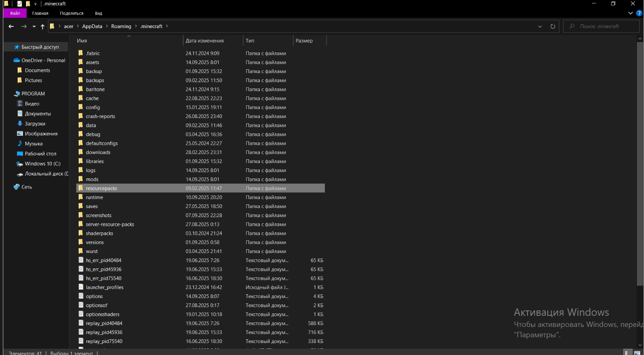Viewport: 644px width, 355px height.
Task: Open the Поделиться ribbon tab
Action: 71,13
